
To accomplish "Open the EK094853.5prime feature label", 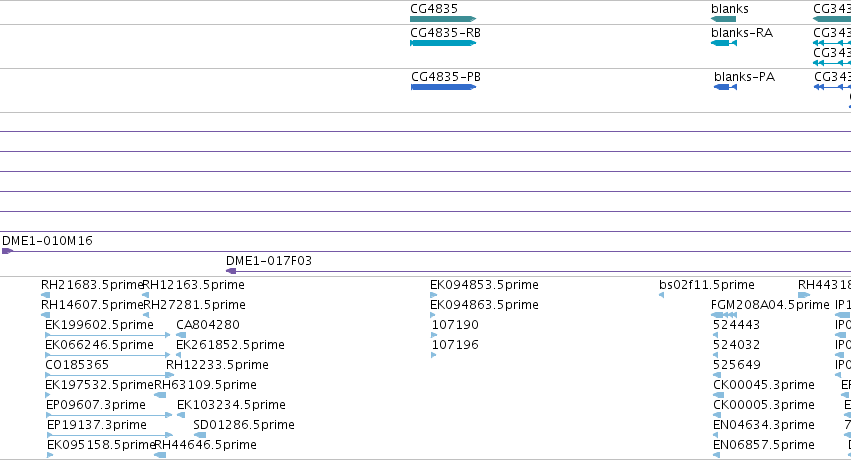I will (484, 285).
